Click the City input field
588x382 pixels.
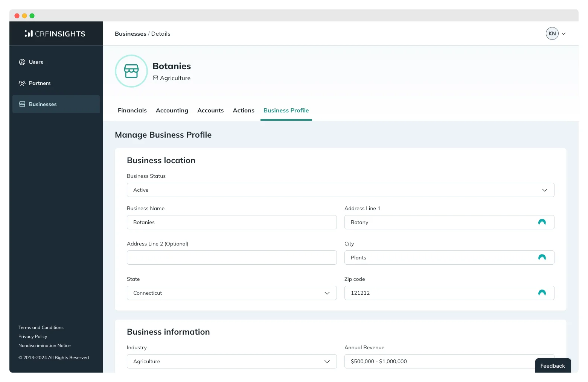(449, 258)
